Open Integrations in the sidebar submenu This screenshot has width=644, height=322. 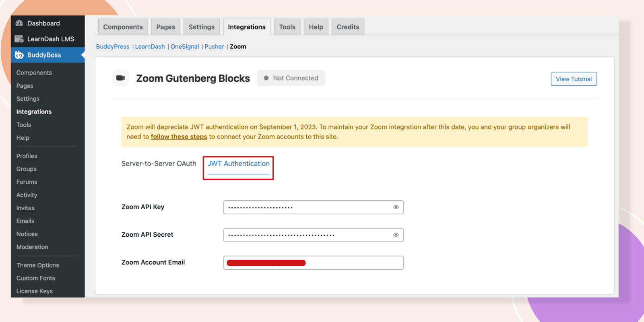click(x=34, y=111)
